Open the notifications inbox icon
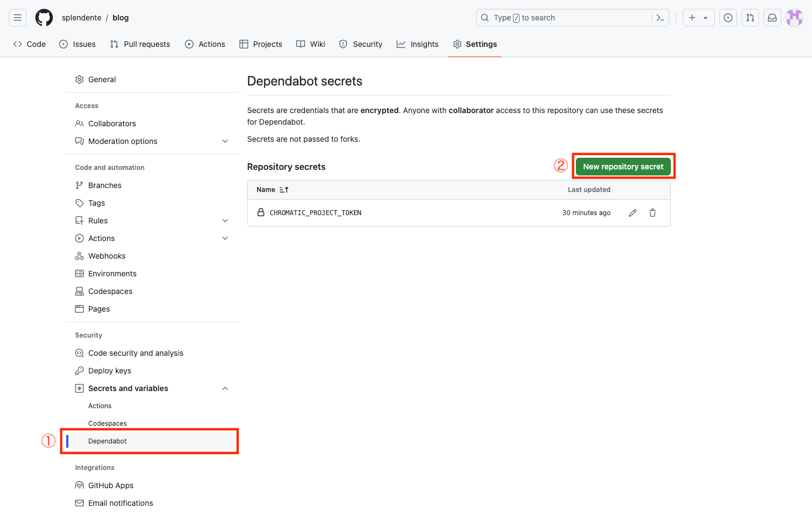 772,18
